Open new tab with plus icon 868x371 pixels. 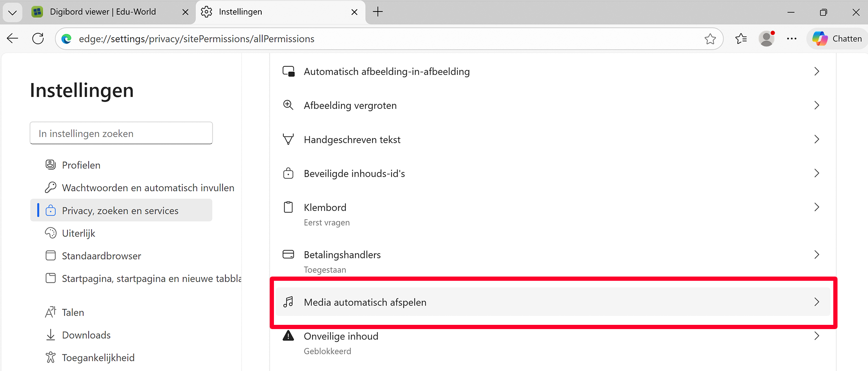378,12
